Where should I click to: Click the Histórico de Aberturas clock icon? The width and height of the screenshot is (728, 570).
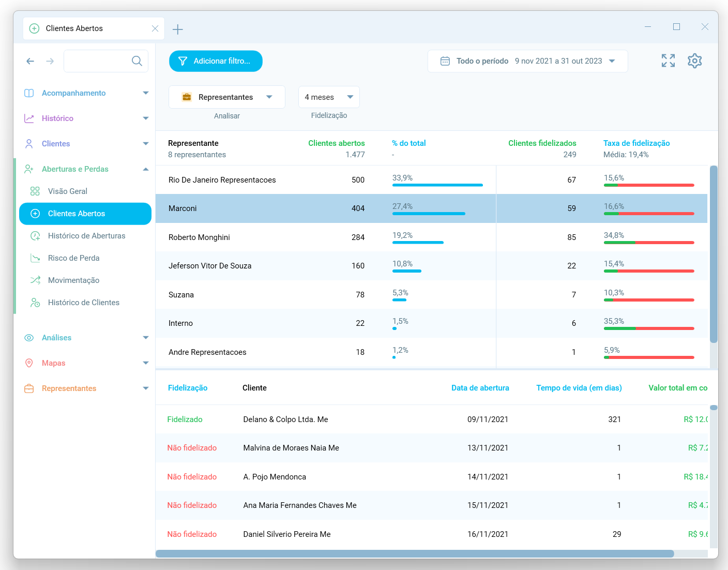(35, 236)
